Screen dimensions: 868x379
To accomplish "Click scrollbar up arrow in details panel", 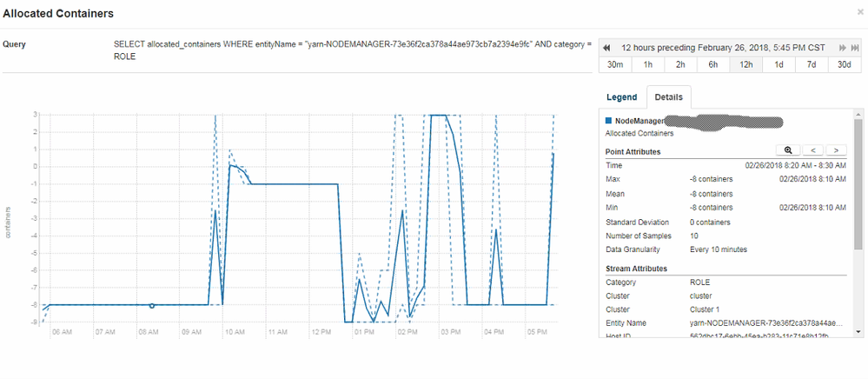I will (x=858, y=113).
